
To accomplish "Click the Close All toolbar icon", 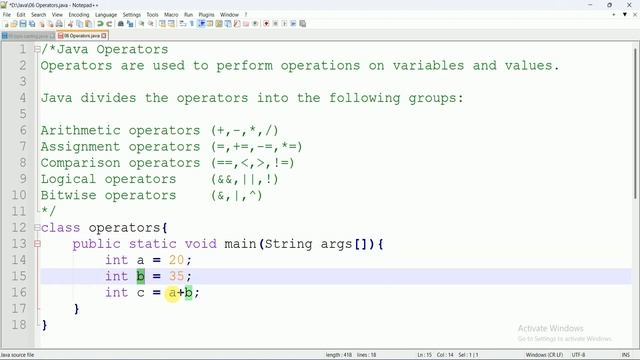I will [x=50, y=24].
